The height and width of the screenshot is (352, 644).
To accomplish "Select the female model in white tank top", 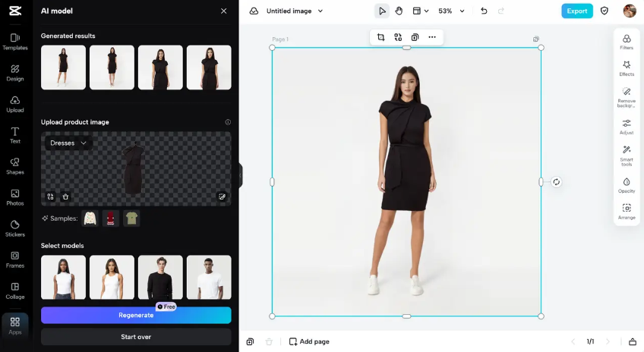I will (x=112, y=278).
